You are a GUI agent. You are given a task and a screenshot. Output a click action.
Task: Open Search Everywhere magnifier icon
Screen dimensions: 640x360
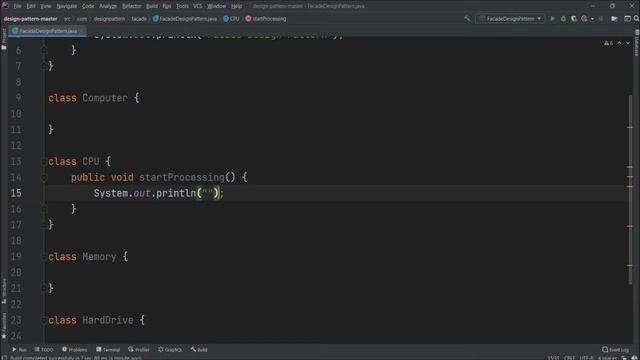[636, 19]
